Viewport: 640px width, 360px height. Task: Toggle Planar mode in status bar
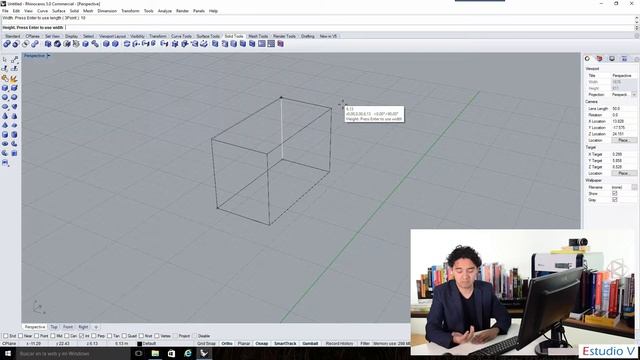pos(244,344)
